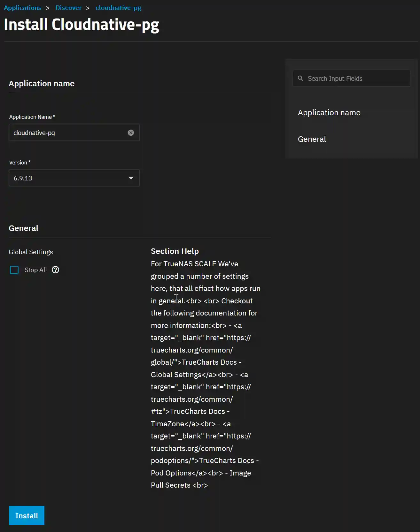420x532 pixels.
Task: Click the Application name section heading in form
Action: click(42, 83)
